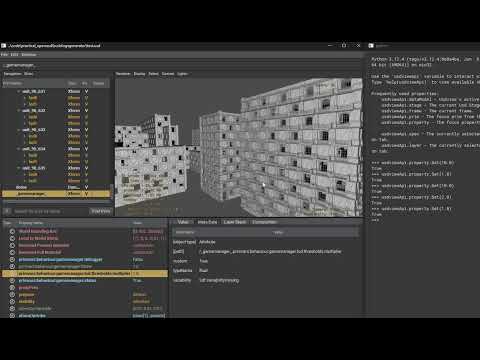The height and width of the screenshot is (360, 480).
Task: Switch to the Layer Stack tab
Action: 235,222
